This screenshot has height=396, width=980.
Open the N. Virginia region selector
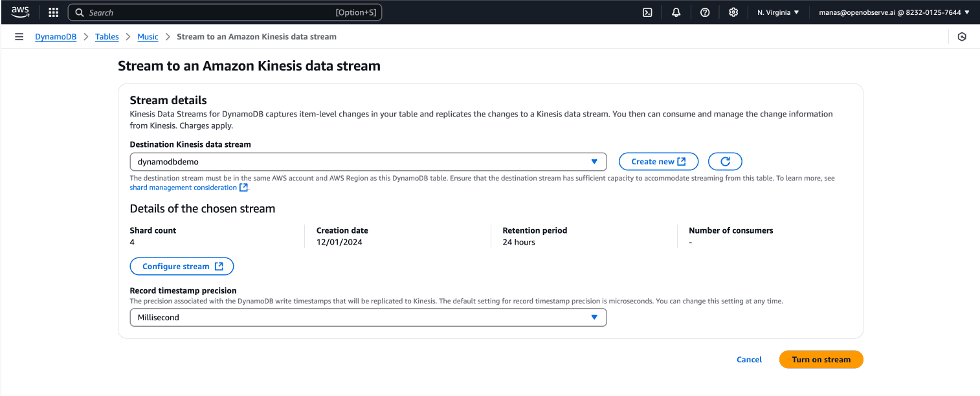click(778, 12)
